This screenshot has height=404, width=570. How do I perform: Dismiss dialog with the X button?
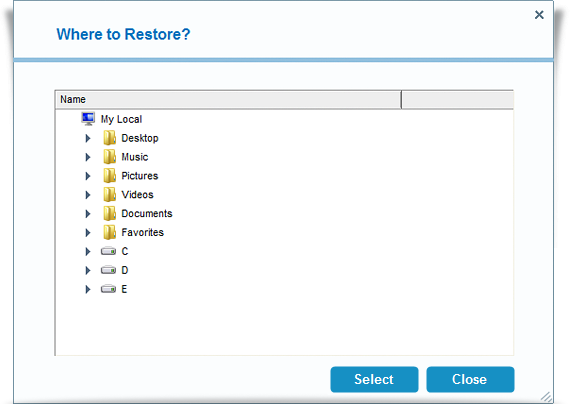click(x=539, y=15)
